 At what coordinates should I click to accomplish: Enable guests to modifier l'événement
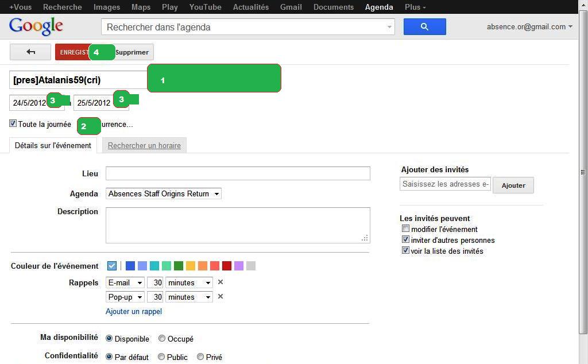(x=405, y=229)
